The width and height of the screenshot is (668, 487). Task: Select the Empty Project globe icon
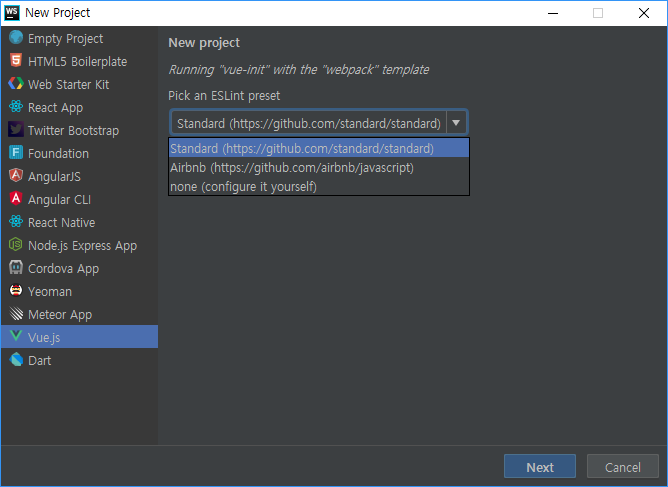click(x=16, y=37)
